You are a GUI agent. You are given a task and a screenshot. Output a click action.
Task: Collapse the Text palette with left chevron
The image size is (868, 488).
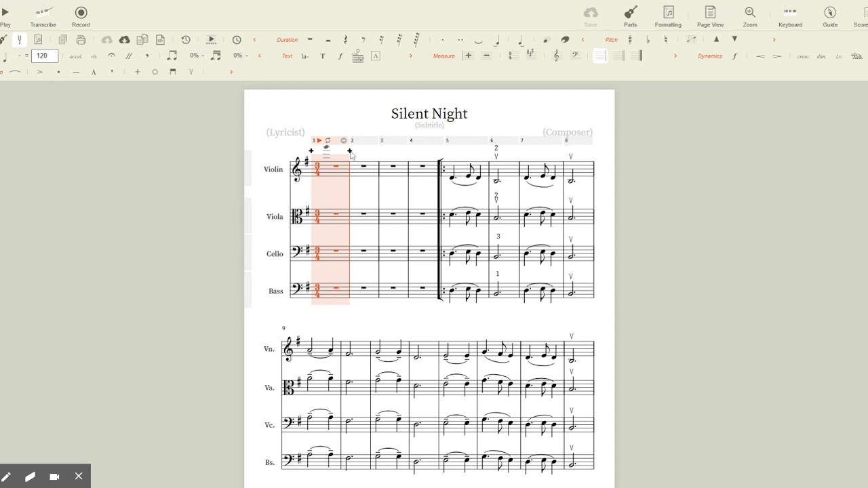(x=259, y=56)
